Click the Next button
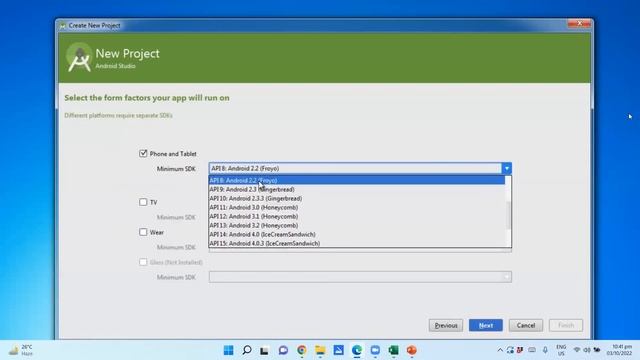Screen dimensions: 640x360 pyautogui.click(x=486, y=325)
